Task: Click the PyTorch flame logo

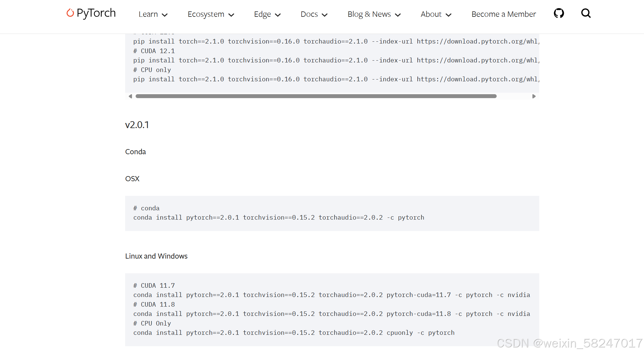Action: (70, 13)
